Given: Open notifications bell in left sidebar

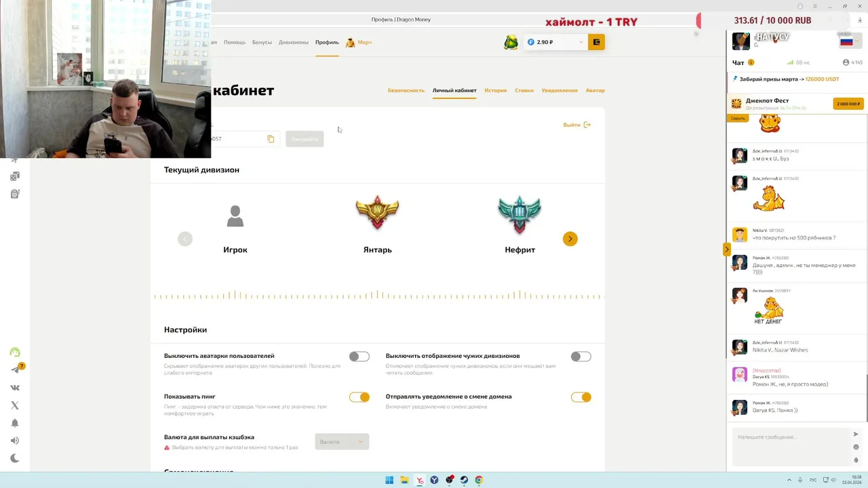Looking at the screenshot, I should 15,423.
